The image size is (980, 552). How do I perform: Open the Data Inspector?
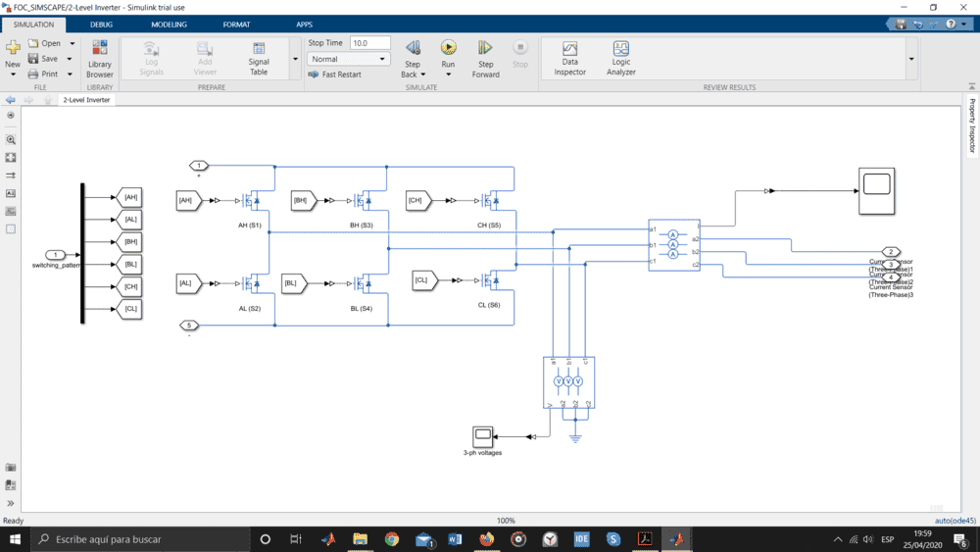pyautogui.click(x=569, y=58)
